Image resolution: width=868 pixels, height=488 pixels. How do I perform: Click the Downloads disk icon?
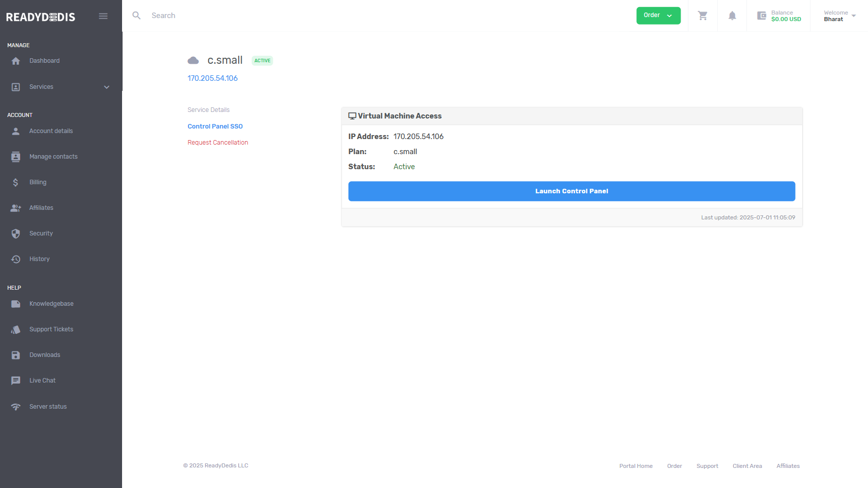16,355
